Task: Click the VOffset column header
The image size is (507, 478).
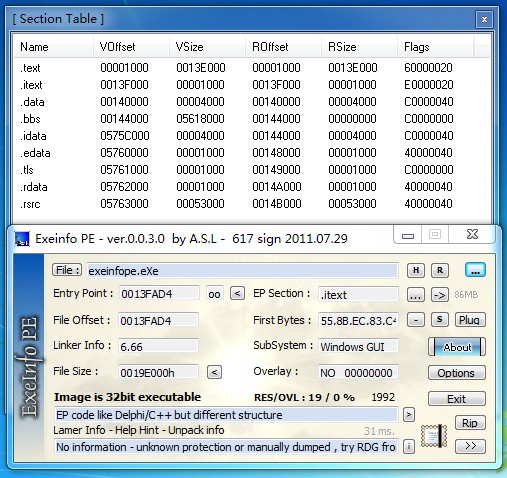Action: (131, 47)
